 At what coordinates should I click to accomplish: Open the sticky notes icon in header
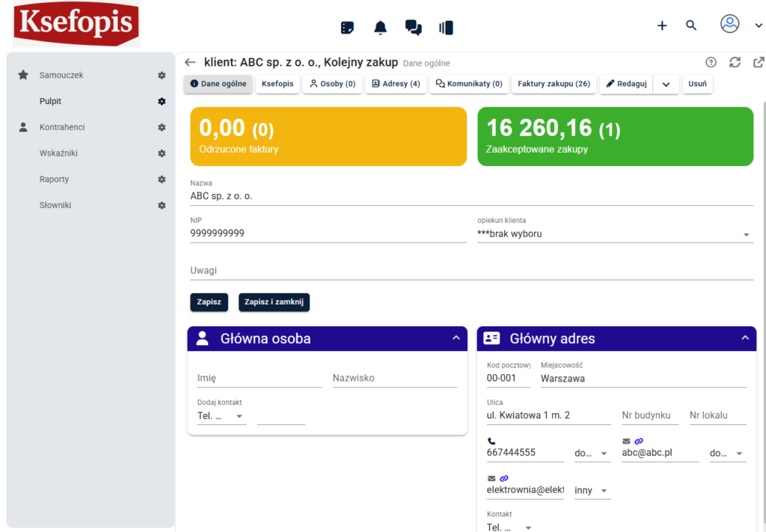347,28
